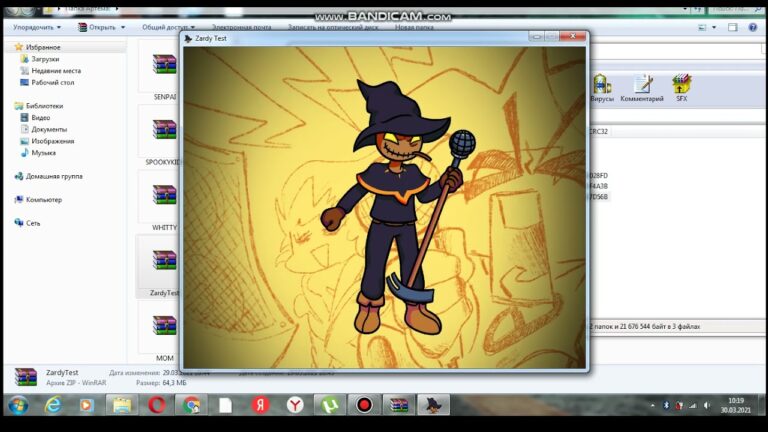Click ZardyTest details pane thumbnail icon
The height and width of the screenshot is (432, 768).
(25, 377)
